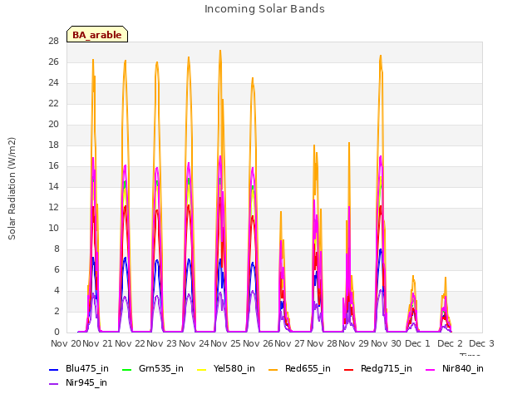The height and width of the screenshot is (399, 532).
Task: Toggle the Yel580_in legend entry
Action: coord(226,368)
